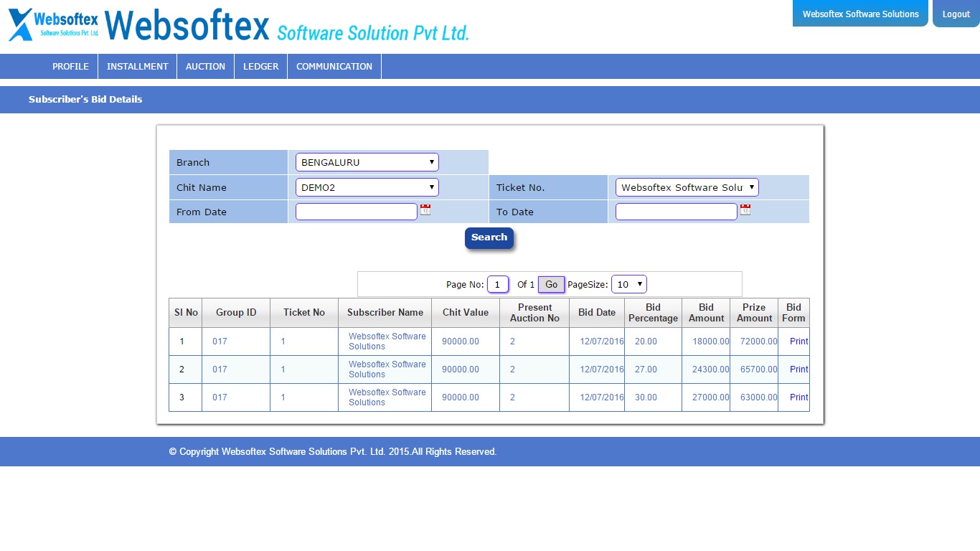This screenshot has width=980, height=551.
Task: Click the Sl No column header
Action: pyautogui.click(x=186, y=313)
